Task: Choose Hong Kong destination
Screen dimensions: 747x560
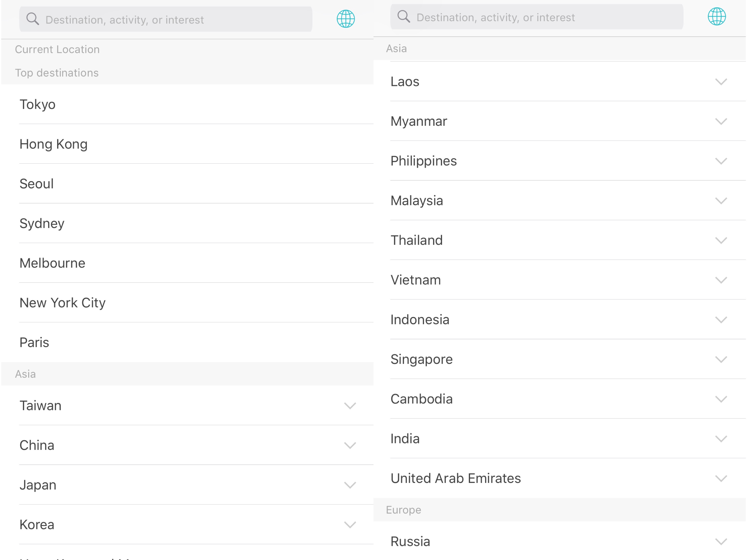Action: click(53, 144)
